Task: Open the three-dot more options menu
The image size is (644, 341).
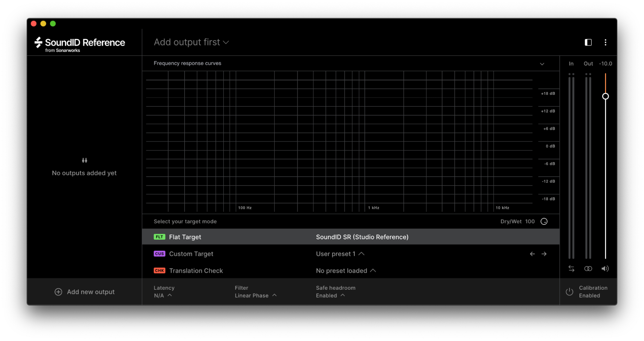Action: [605, 43]
